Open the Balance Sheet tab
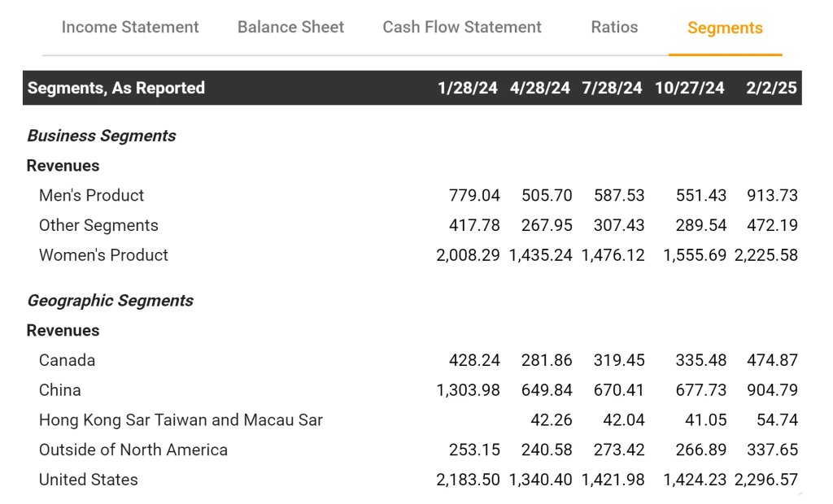 click(290, 28)
